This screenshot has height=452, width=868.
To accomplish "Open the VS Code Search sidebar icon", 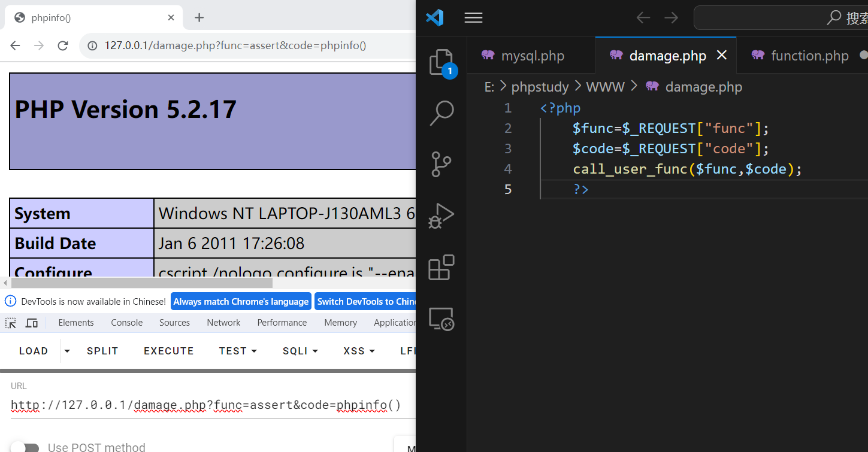I will pyautogui.click(x=442, y=113).
